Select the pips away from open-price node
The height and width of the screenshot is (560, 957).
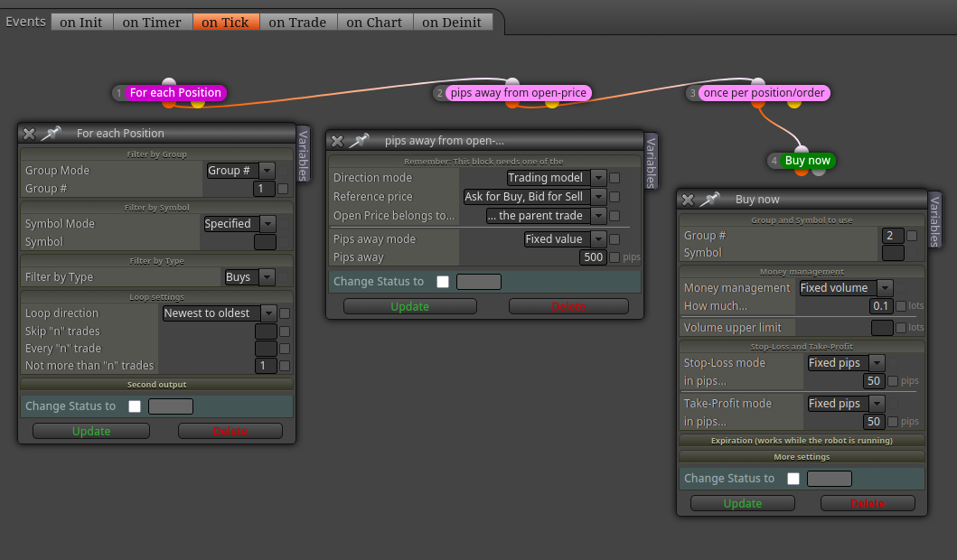point(519,93)
